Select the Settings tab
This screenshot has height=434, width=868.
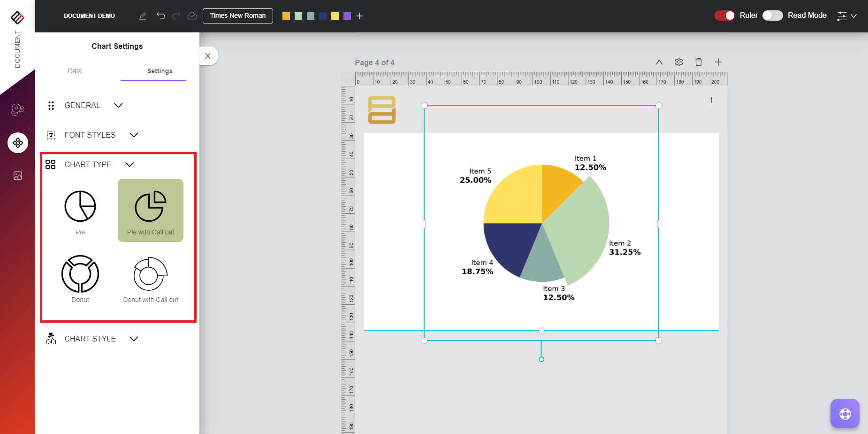(x=160, y=71)
